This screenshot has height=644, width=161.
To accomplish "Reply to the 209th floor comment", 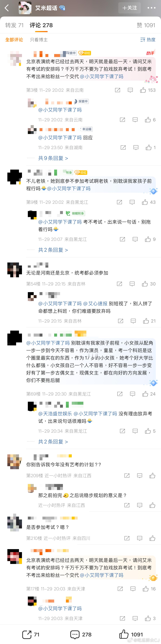I will pyautogui.click(x=140, y=476).
